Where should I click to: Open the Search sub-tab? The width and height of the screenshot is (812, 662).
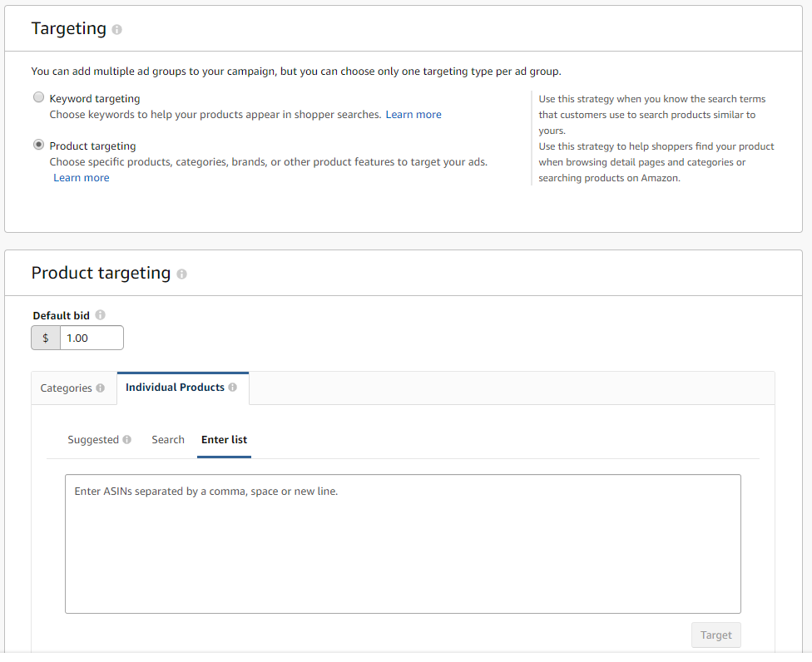168,440
